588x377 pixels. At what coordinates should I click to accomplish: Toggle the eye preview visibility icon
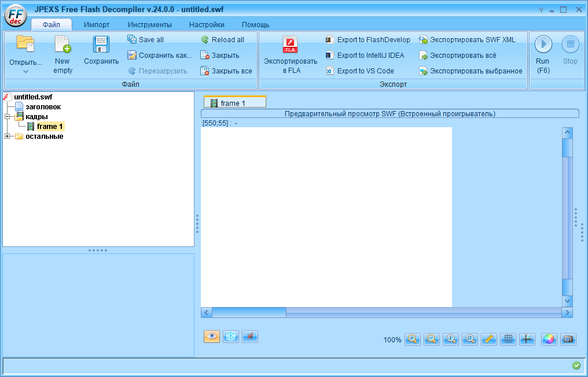tap(211, 336)
